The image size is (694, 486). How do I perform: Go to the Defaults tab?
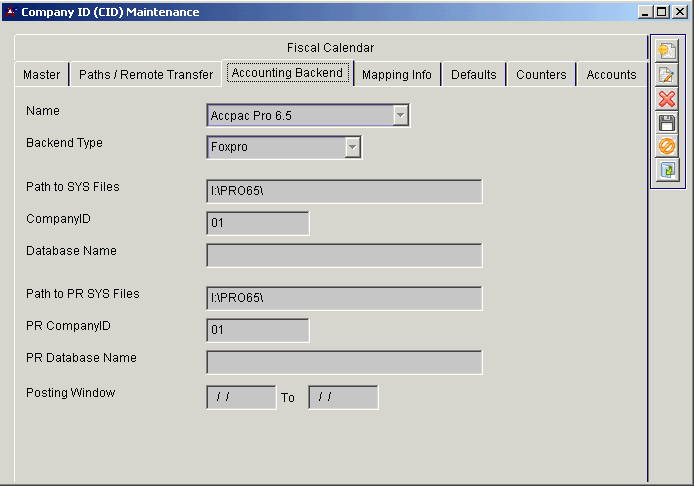coord(474,75)
